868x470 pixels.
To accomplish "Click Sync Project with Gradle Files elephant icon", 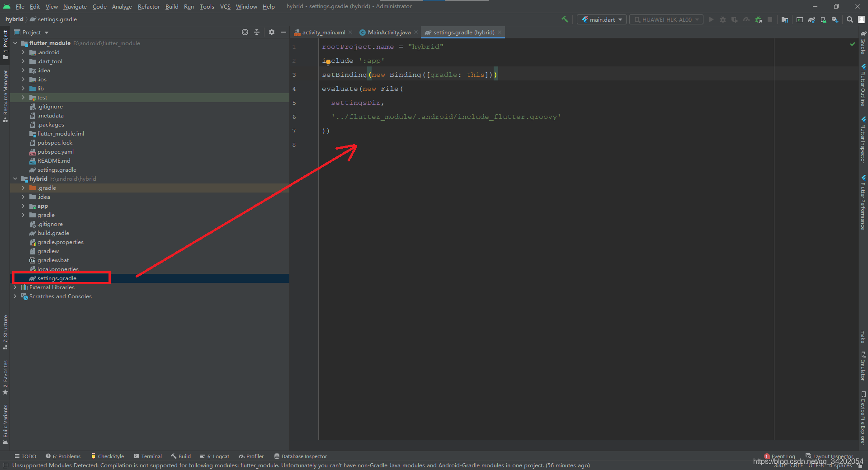I will (811, 19).
